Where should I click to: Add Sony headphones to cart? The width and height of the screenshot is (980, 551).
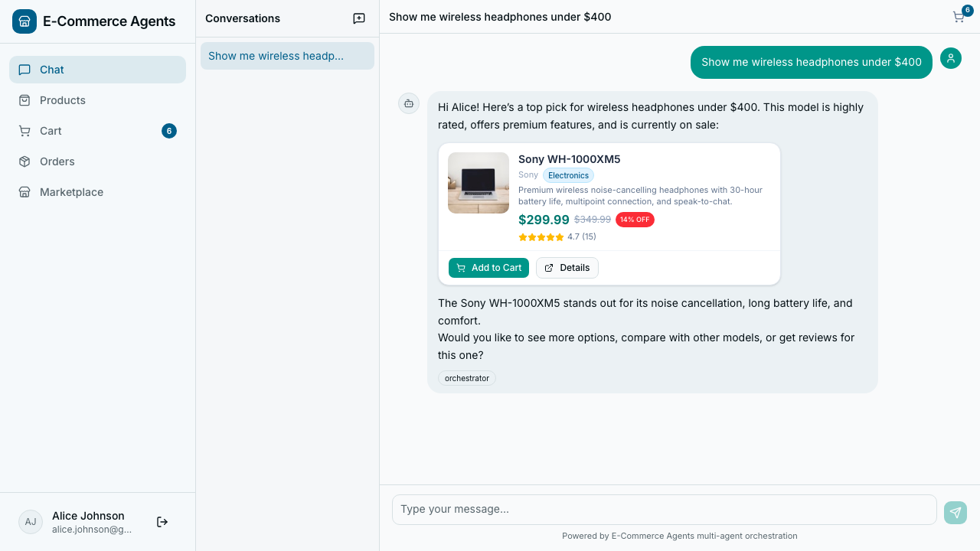pyautogui.click(x=488, y=268)
